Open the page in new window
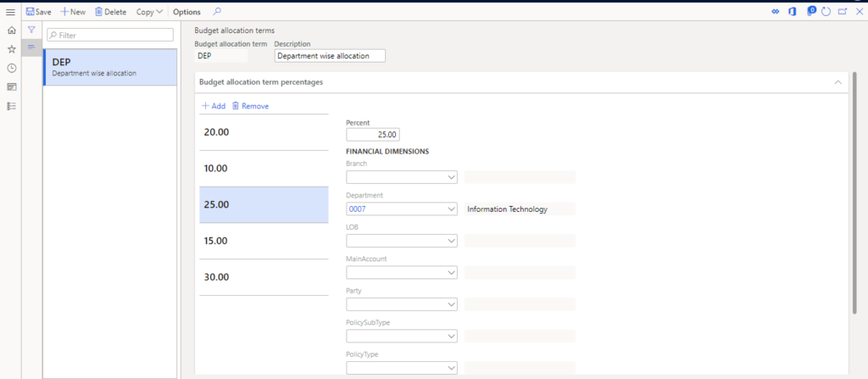Image resolution: width=868 pixels, height=379 pixels. pos(842,12)
